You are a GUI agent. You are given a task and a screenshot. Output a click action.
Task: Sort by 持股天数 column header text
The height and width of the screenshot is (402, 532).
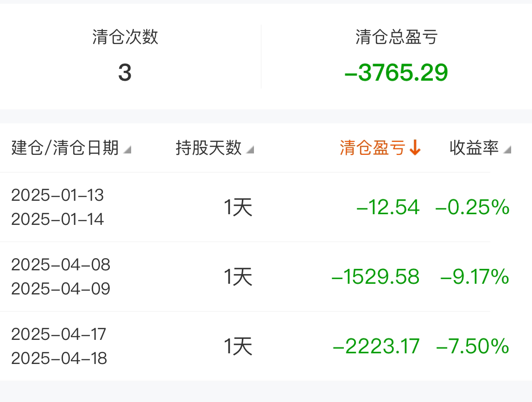[x=209, y=148]
